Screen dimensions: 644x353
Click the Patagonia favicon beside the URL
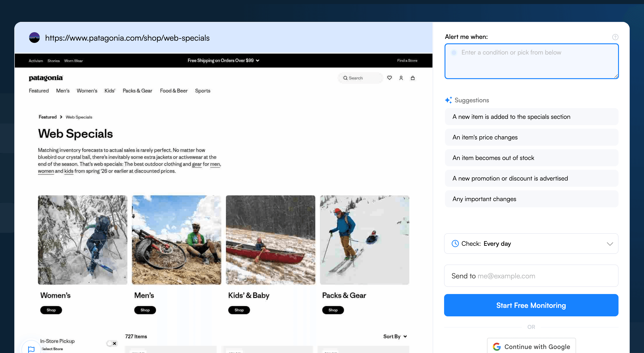(x=34, y=38)
